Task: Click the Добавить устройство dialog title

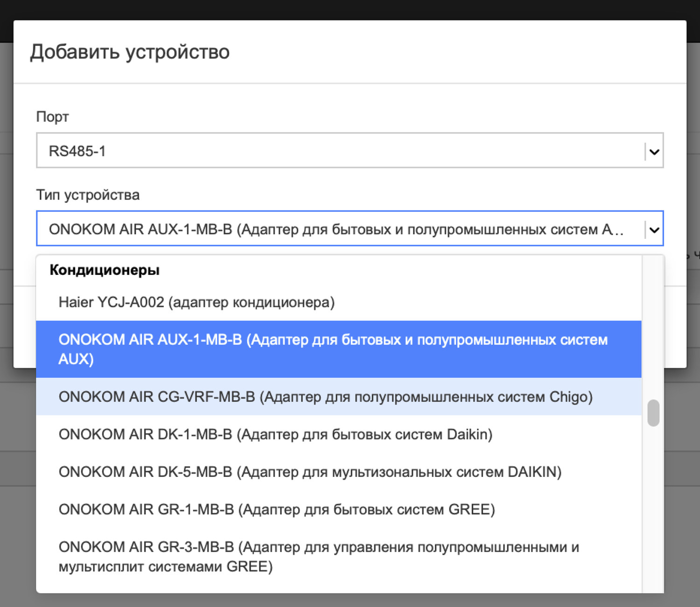Action: (x=130, y=51)
